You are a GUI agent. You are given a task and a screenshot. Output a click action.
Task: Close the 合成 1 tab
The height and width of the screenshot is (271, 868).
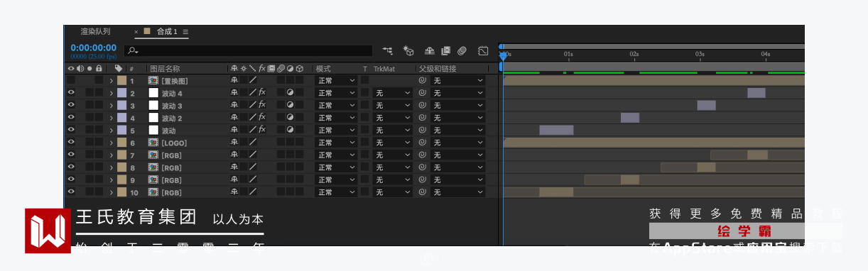point(136,32)
